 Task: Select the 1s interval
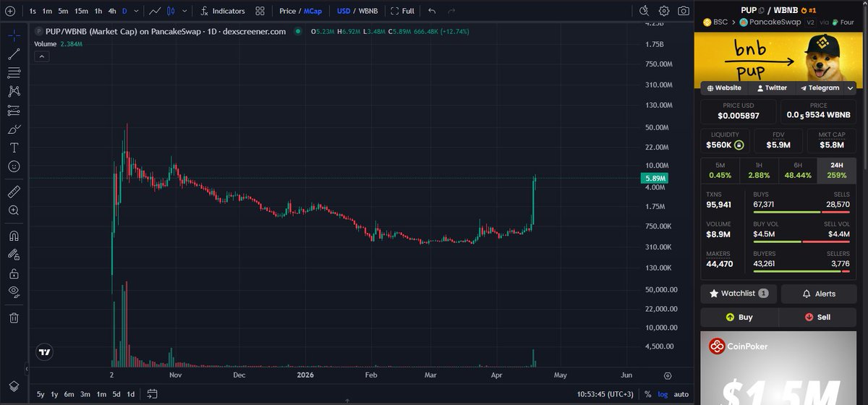(33, 11)
